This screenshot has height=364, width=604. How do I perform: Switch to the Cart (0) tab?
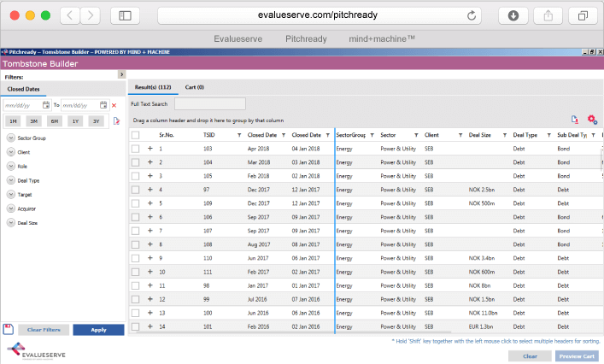pos(195,87)
